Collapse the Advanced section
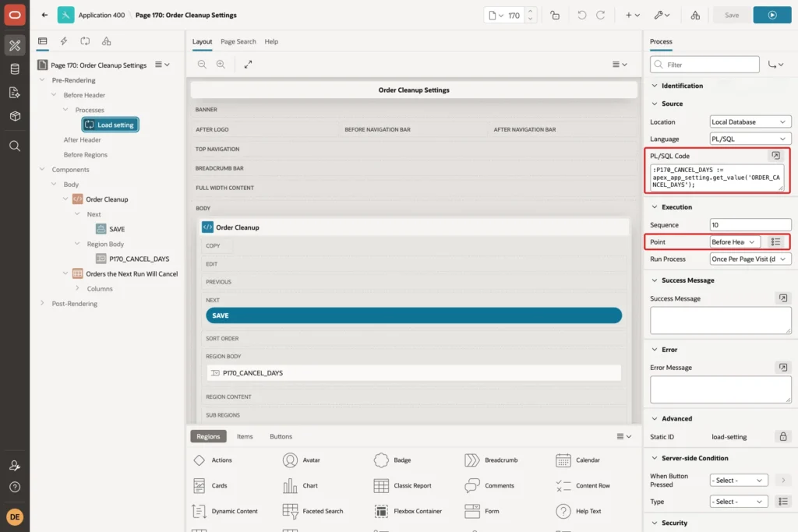The image size is (798, 532). click(655, 418)
